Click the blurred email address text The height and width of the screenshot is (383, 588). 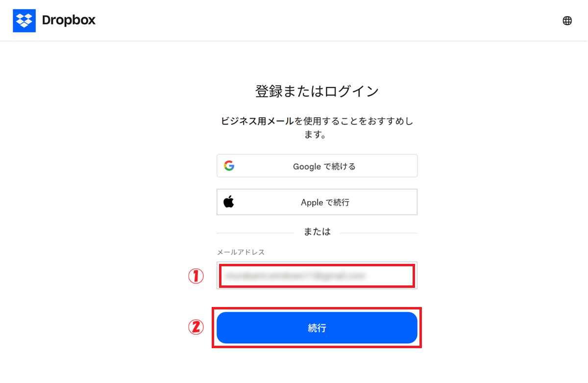pos(295,276)
